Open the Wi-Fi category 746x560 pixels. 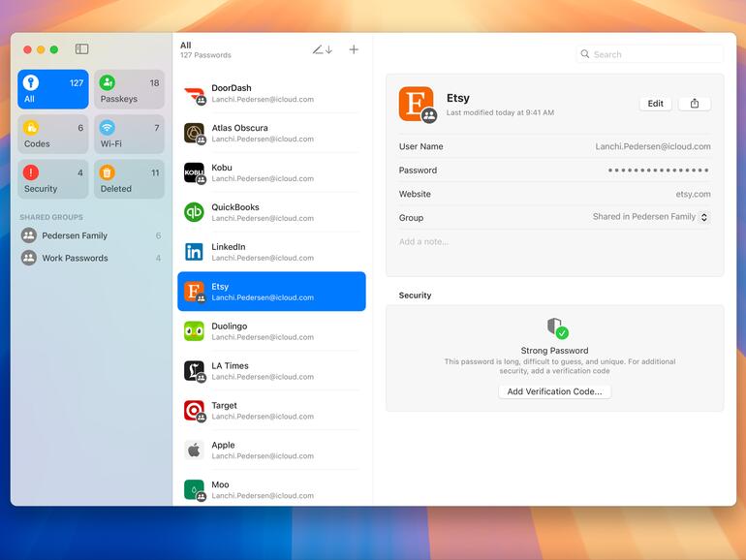click(130, 134)
